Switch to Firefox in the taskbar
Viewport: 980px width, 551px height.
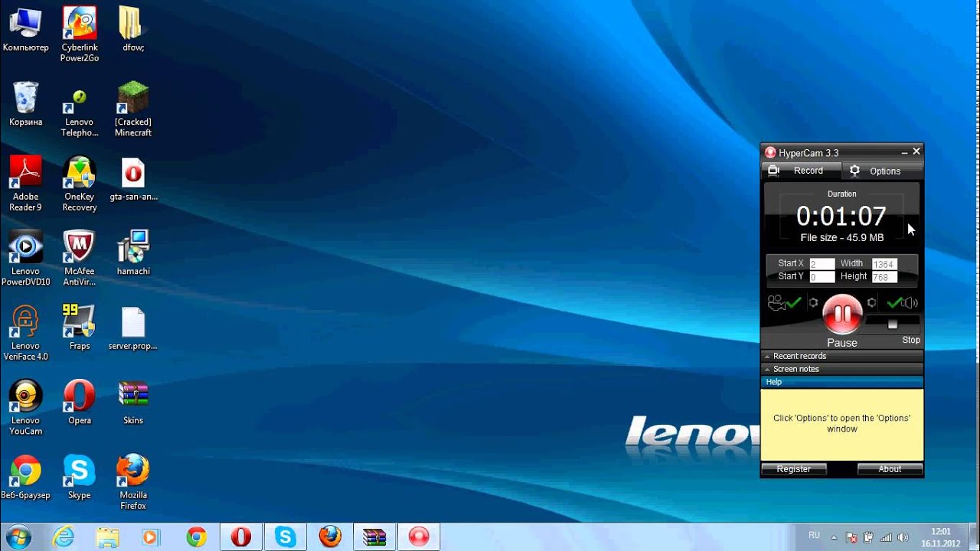[330, 537]
